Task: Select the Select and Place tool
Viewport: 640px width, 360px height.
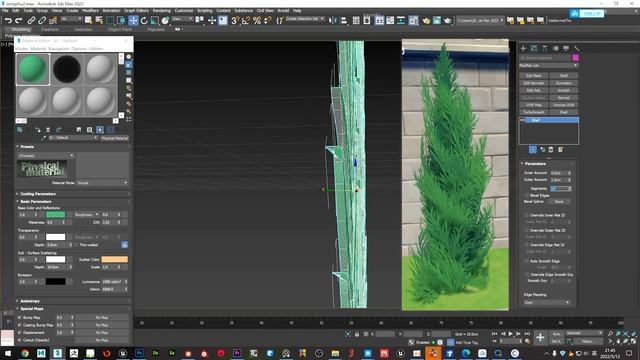Action: pos(165,20)
